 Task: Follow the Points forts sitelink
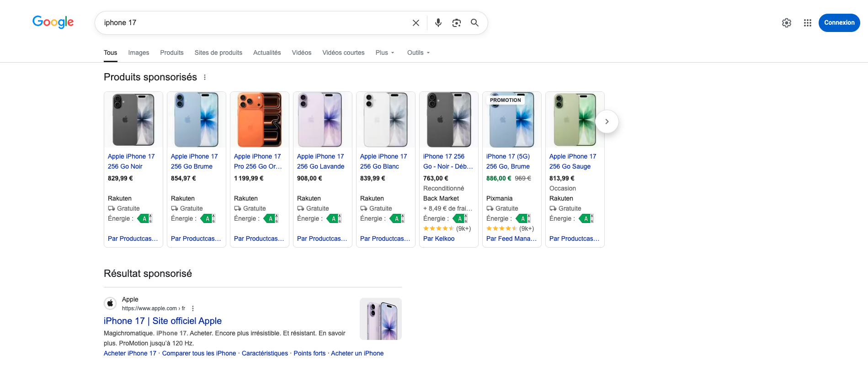pyautogui.click(x=309, y=353)
